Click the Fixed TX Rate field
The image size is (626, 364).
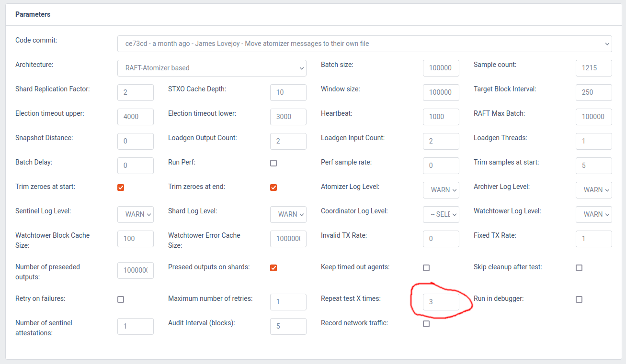pyautogui.click(x=594, y=239)
